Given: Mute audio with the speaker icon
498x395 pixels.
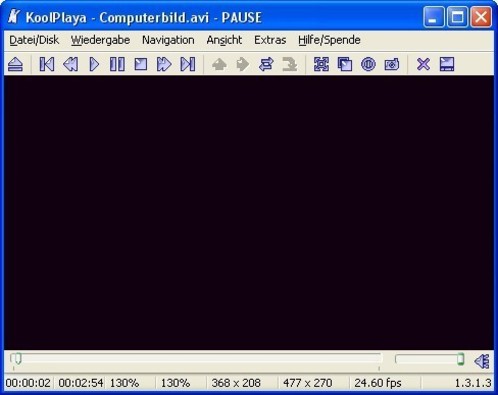Looking at the screenshot, I should pyautogui.click(x=482, y=361).
